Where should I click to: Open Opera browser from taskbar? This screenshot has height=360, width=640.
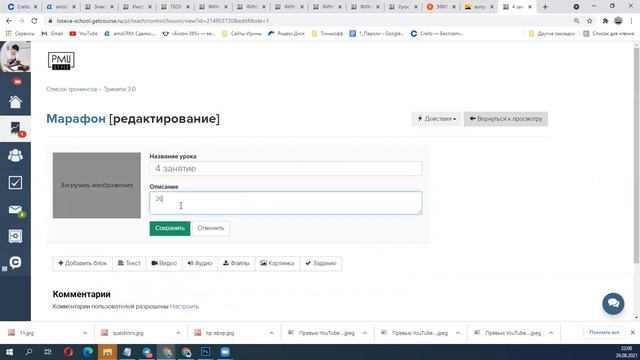tap(68, 352)
